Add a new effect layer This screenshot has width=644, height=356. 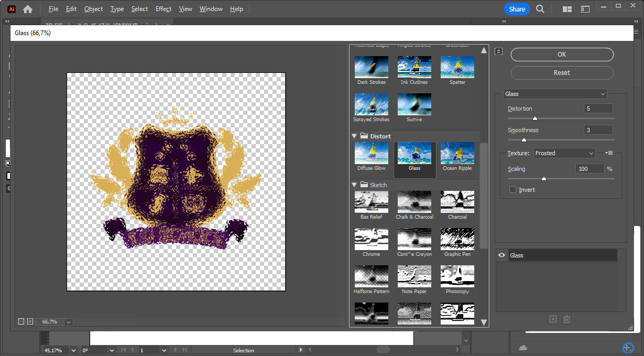pos(553,319)
